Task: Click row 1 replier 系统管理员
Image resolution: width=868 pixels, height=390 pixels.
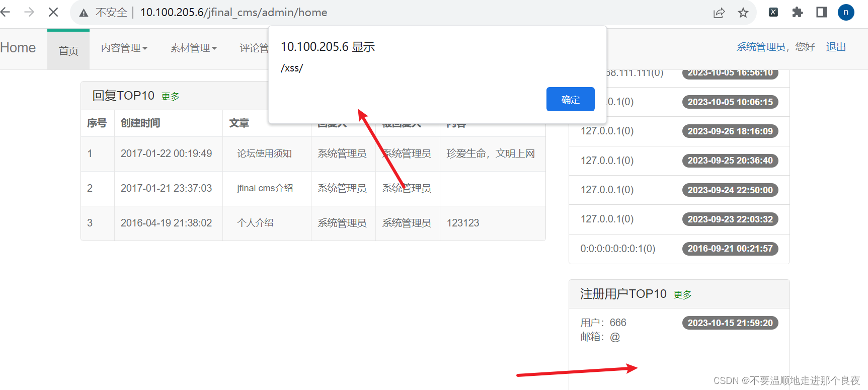Action: (342, 153)
